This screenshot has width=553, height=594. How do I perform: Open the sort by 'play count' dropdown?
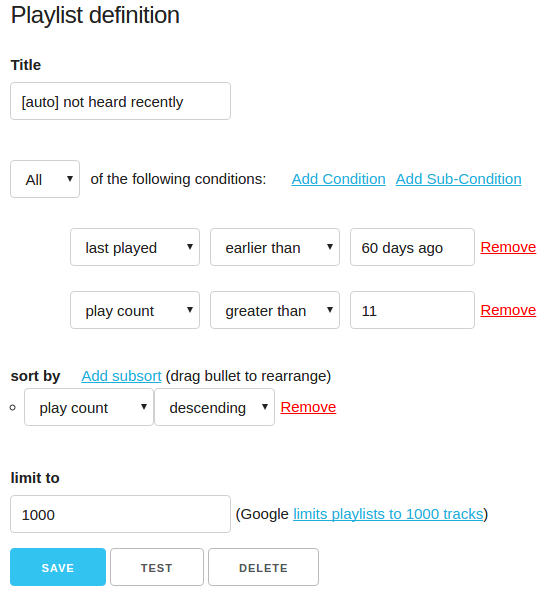tap(89, 407)
